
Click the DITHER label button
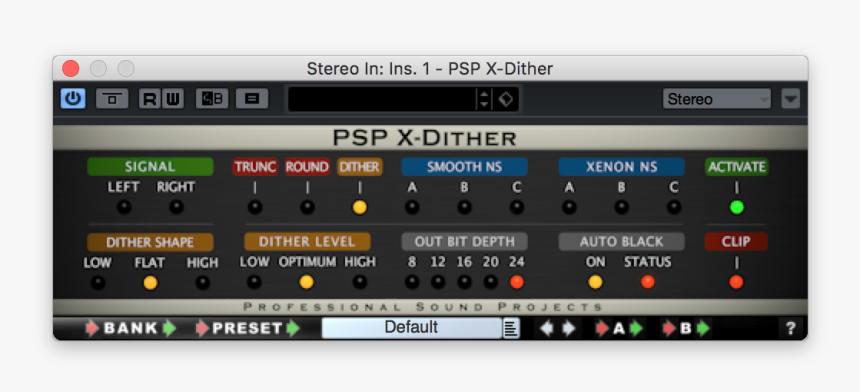tap(360, 167)
